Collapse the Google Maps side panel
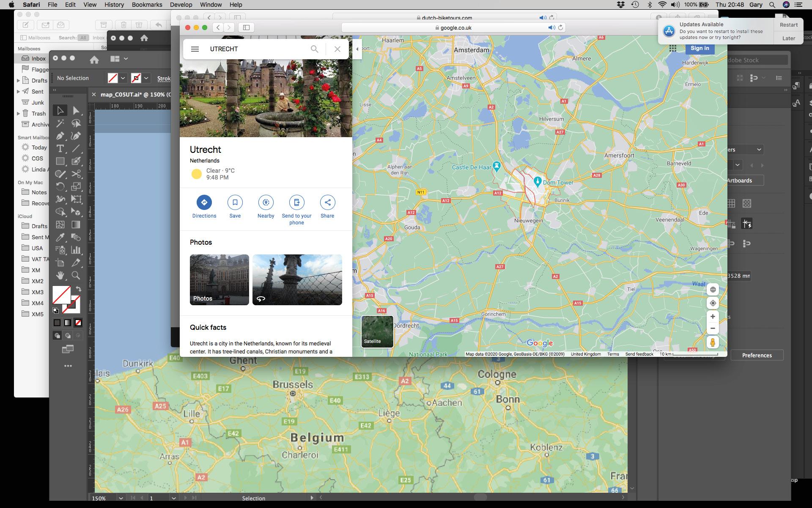812x508 pixels. 357,49
